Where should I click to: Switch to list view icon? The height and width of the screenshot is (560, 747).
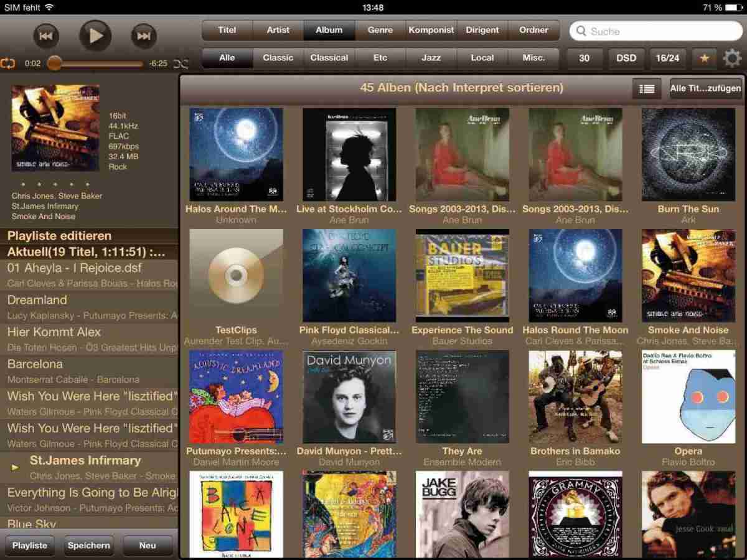coord(647,88)
